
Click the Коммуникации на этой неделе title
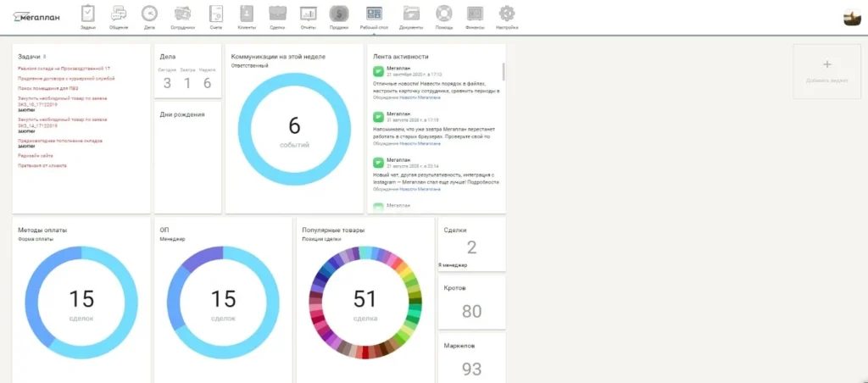point(278,57)
